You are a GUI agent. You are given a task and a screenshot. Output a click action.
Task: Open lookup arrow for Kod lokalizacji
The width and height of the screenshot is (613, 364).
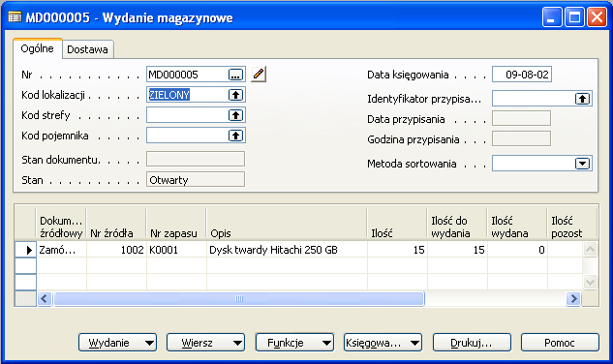coord(235,95)
